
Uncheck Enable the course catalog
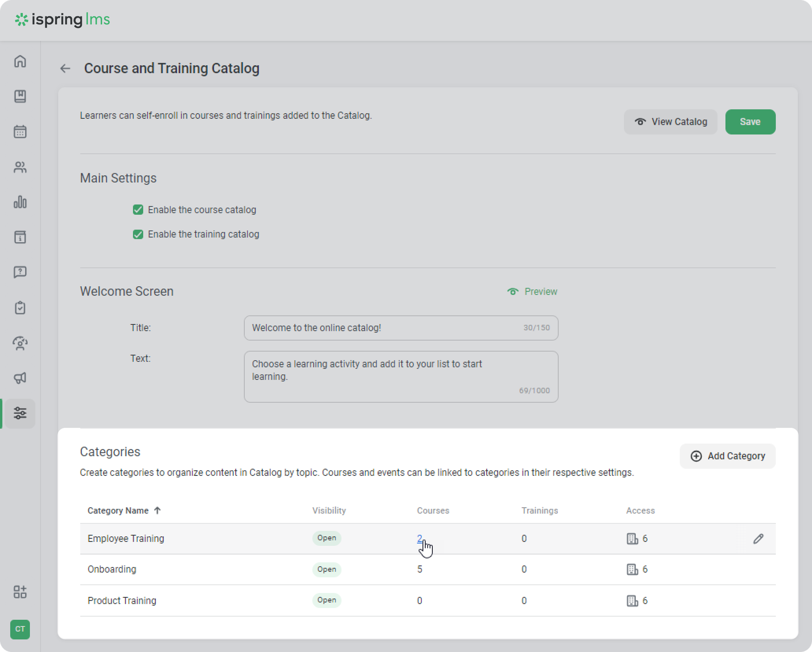pos(138,210)
